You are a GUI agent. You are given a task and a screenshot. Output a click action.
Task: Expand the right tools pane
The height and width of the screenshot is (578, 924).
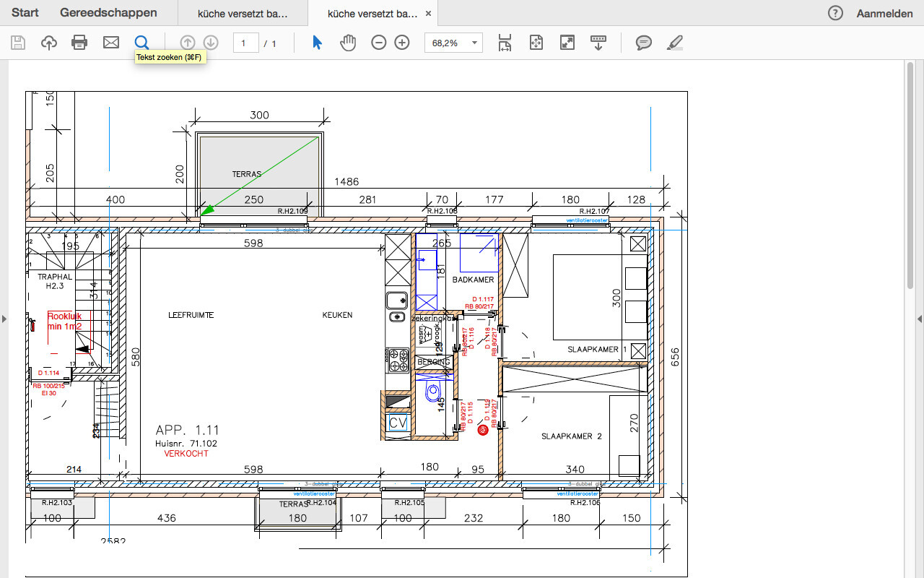click(919, 319)
